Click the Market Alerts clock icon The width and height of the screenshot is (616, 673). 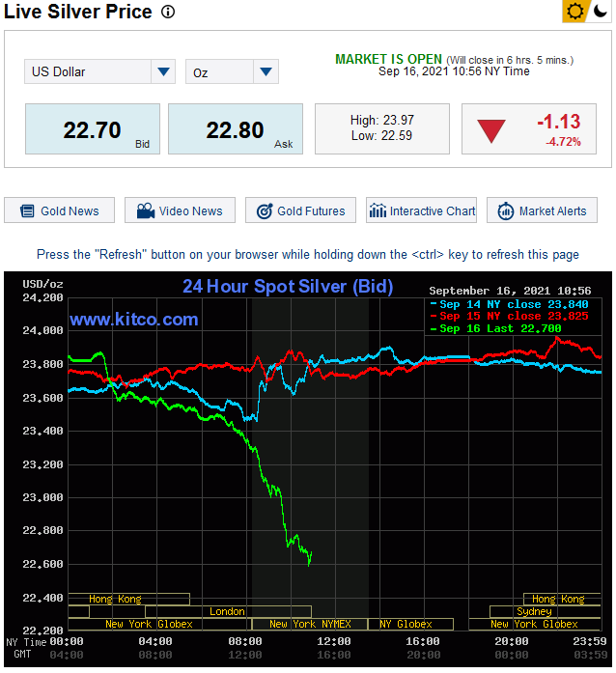506,210
